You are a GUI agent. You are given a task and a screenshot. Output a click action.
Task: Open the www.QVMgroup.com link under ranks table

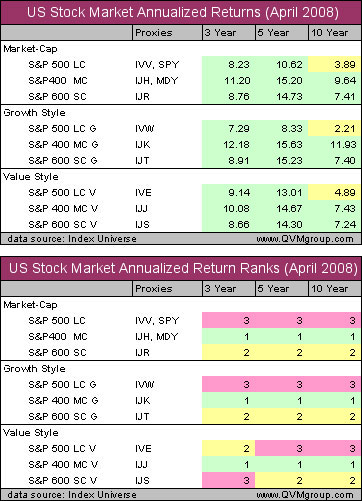(305, 495)
